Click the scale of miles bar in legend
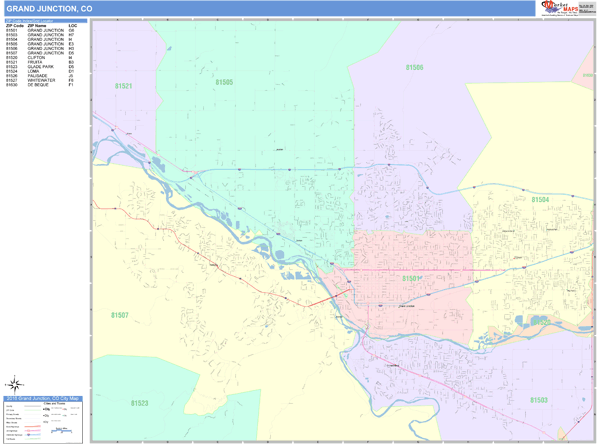The height and width of the screenshot is (444, 600). [x=62, y=431]
